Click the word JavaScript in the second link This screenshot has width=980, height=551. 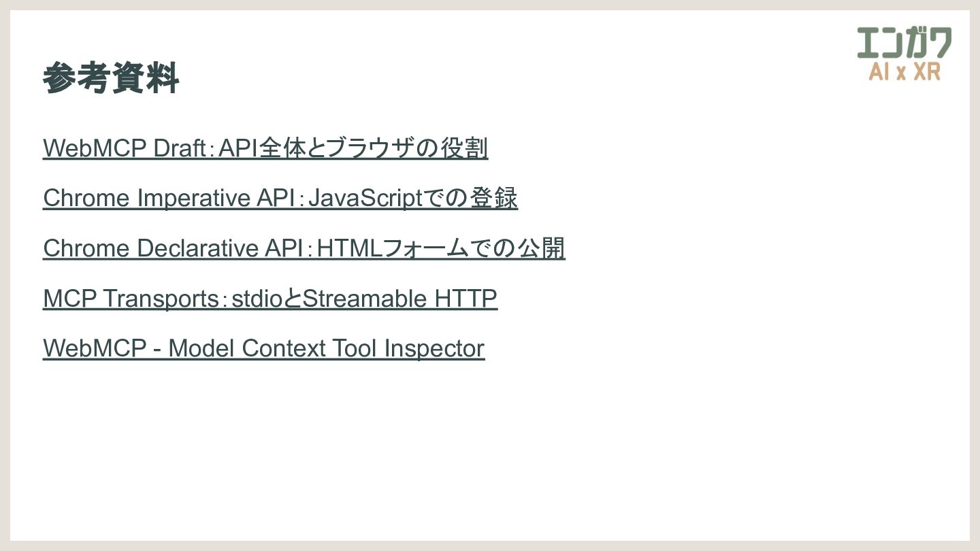(x=365, y=198)
